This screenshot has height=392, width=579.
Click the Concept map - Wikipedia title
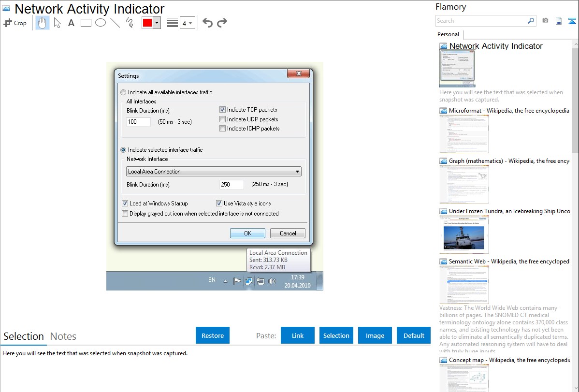pos(509,360)
